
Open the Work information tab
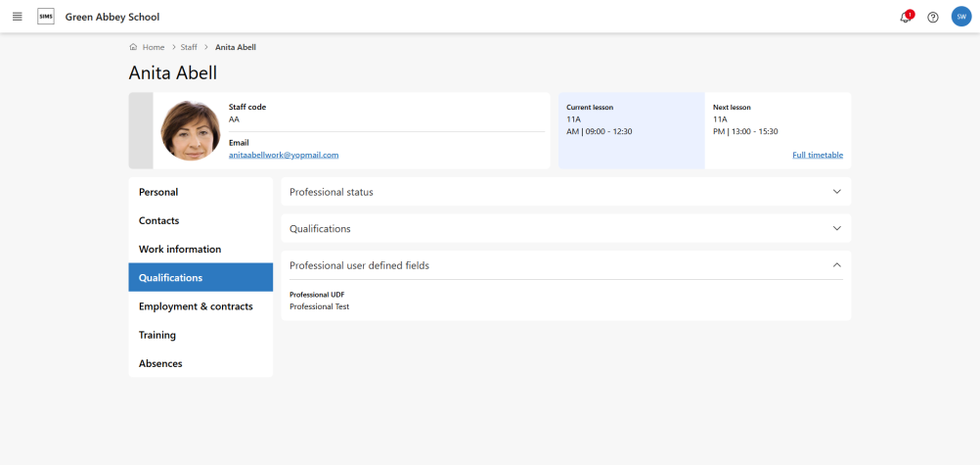pyautogui.click(x=180, y=250)
